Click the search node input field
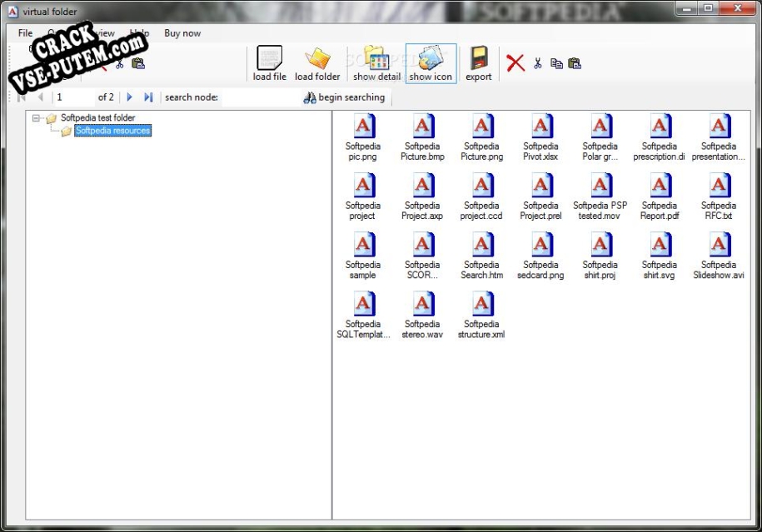762x532 pixels. click(261, 97)
